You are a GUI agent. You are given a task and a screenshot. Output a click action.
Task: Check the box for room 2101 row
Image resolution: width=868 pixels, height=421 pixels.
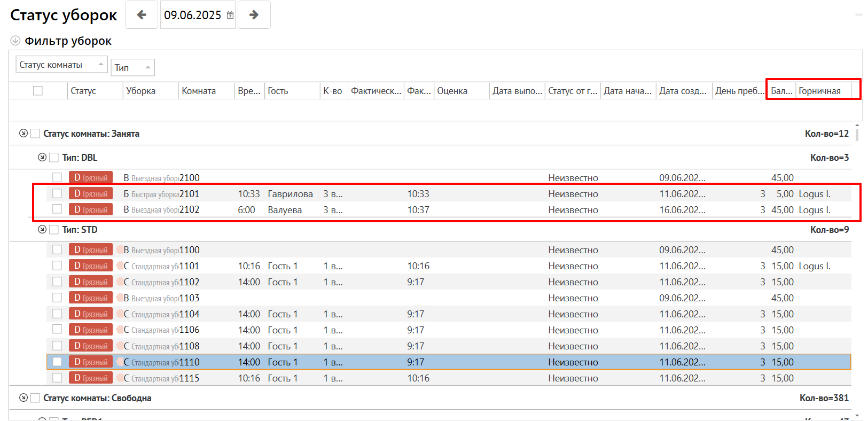tap(57, 193)
